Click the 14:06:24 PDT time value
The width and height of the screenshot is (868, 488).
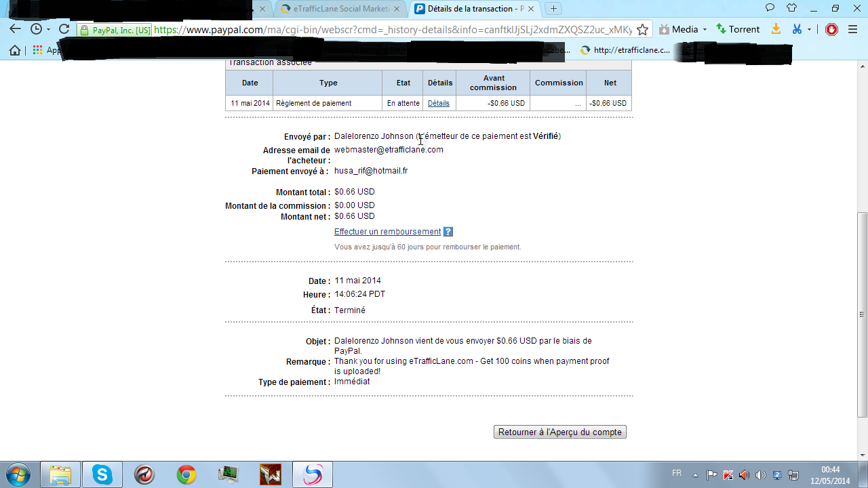coord(360,294)
